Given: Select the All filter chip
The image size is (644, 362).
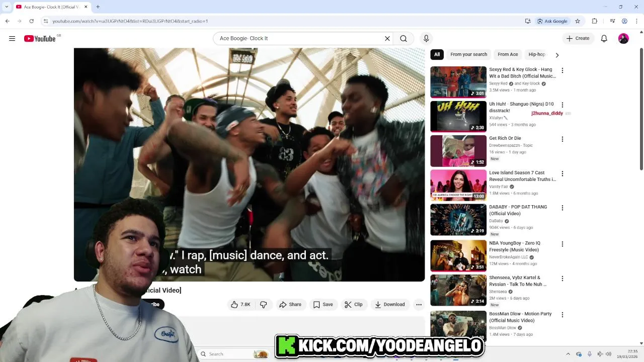Looking at the screenshot, I should pyautogui.click(x=437, y=54).
